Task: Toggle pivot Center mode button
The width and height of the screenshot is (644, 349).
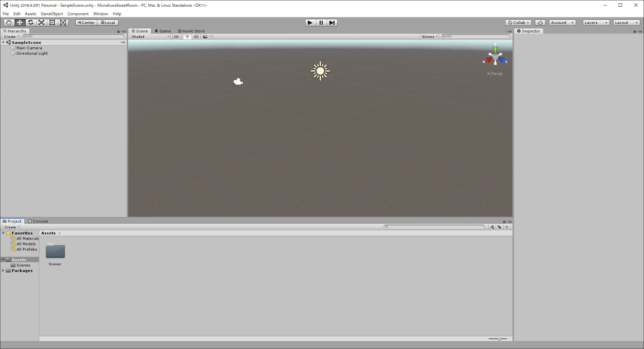Action: [86, 23]
